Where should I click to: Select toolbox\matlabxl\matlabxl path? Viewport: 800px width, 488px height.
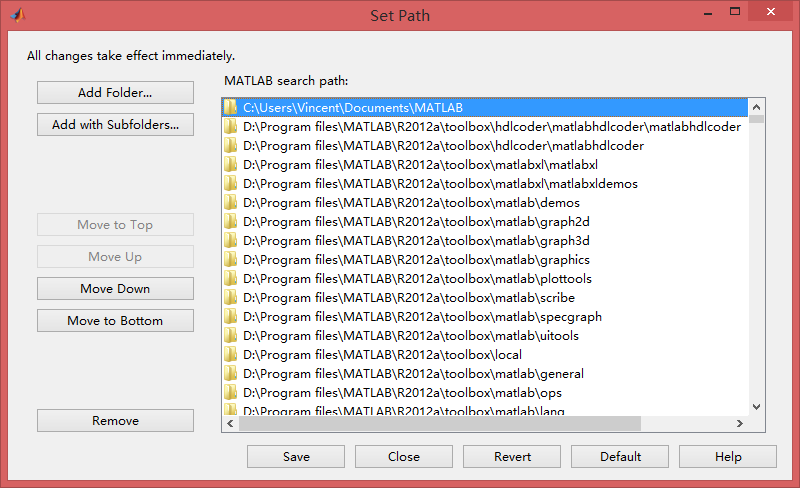(485, 164)
